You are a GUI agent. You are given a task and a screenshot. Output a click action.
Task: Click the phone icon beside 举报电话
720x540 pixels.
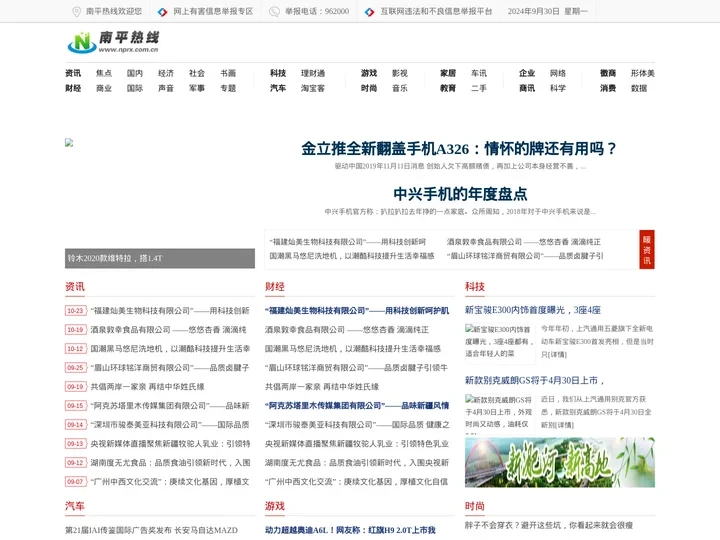point(274,12)
